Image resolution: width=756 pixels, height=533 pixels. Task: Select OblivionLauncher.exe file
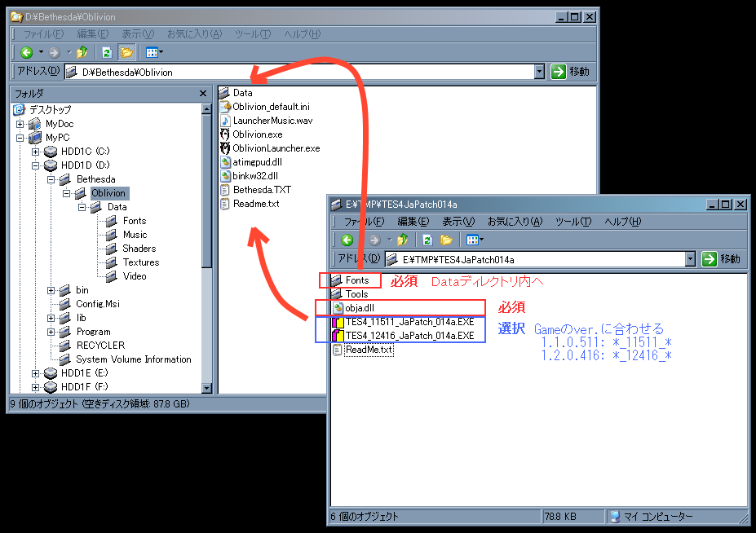(x=271, y=148)
